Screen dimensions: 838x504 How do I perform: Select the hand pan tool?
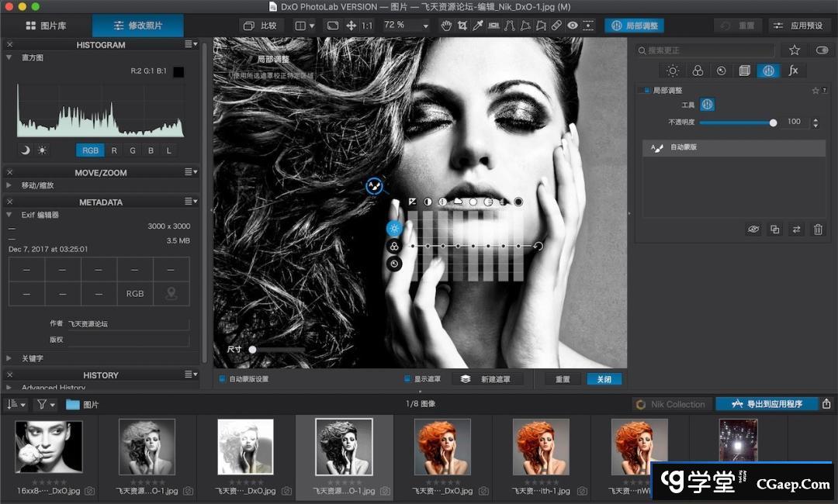(446, 26)
